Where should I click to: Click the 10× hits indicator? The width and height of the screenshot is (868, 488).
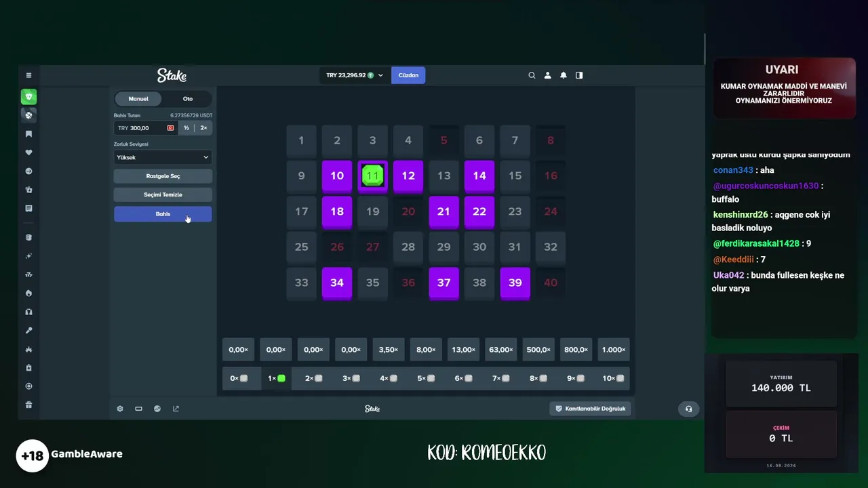(614, 378)
